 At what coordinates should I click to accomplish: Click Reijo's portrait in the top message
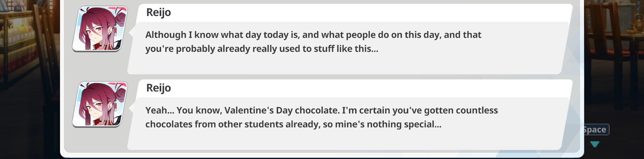pos(100,29)
